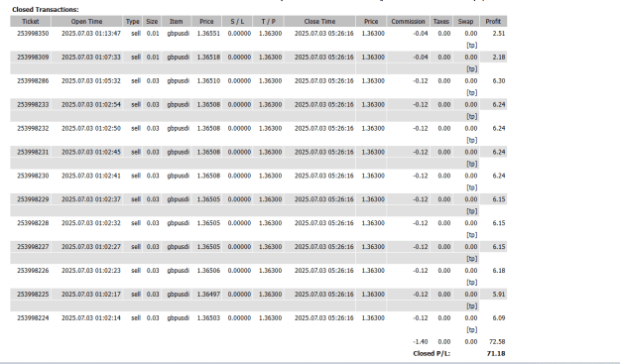
Task: Click the T / P column header
Action: coord(268,22)
